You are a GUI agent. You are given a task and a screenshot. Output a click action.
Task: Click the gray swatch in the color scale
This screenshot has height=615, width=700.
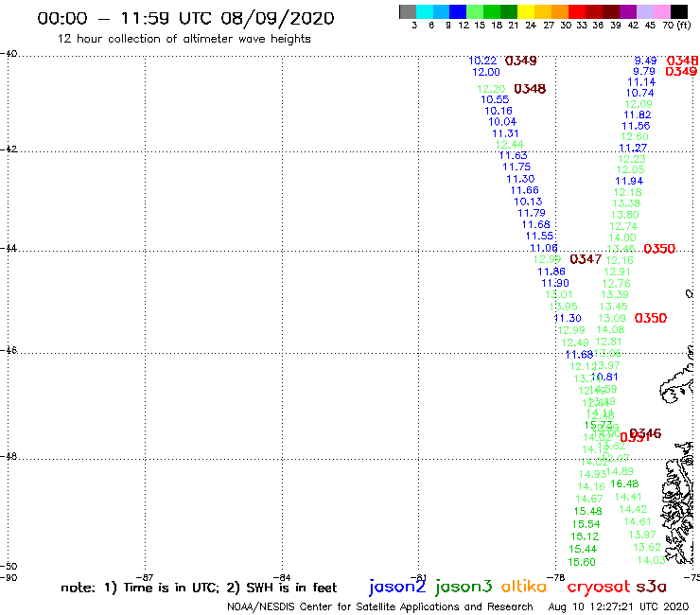(408, 11)
